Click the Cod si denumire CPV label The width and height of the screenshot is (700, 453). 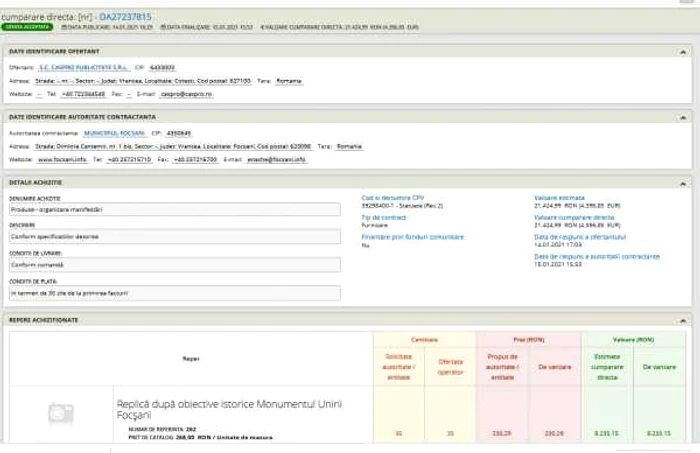(392, 198)
